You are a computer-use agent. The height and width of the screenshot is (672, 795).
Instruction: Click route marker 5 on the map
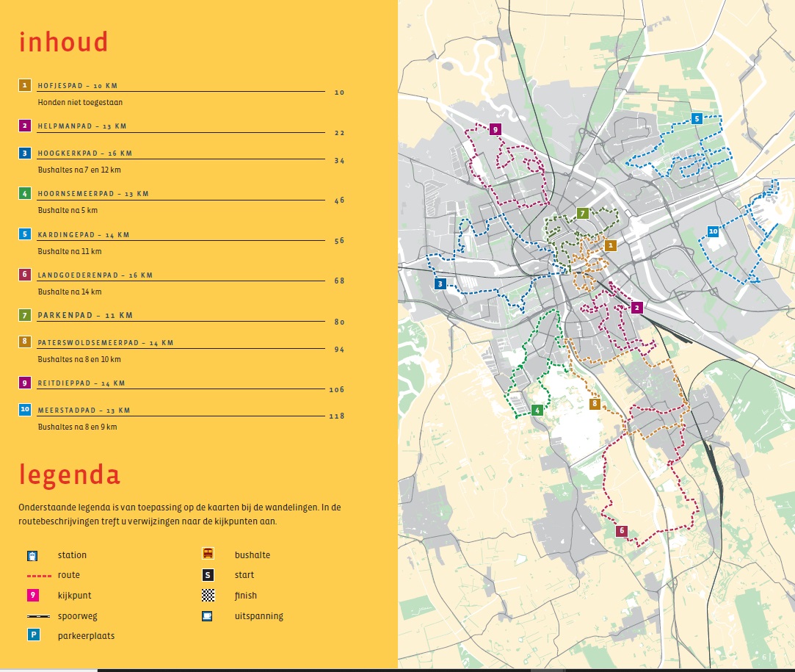697,118
